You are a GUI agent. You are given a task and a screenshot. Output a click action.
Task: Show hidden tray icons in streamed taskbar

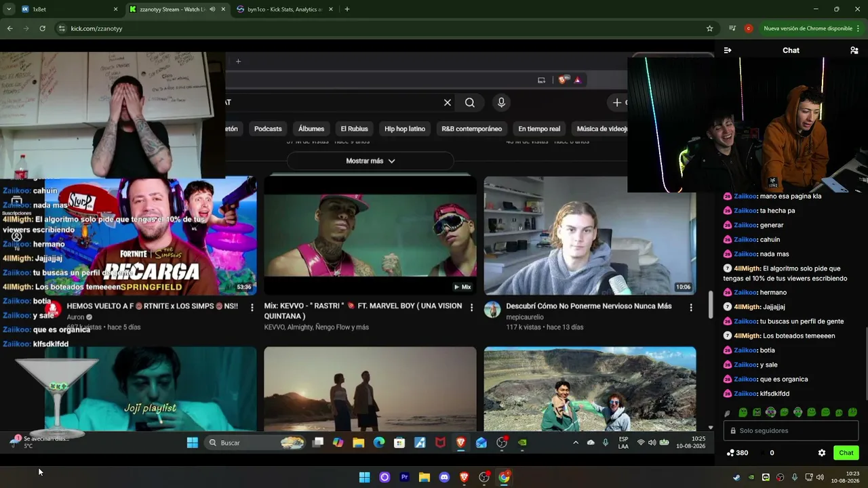576,443
